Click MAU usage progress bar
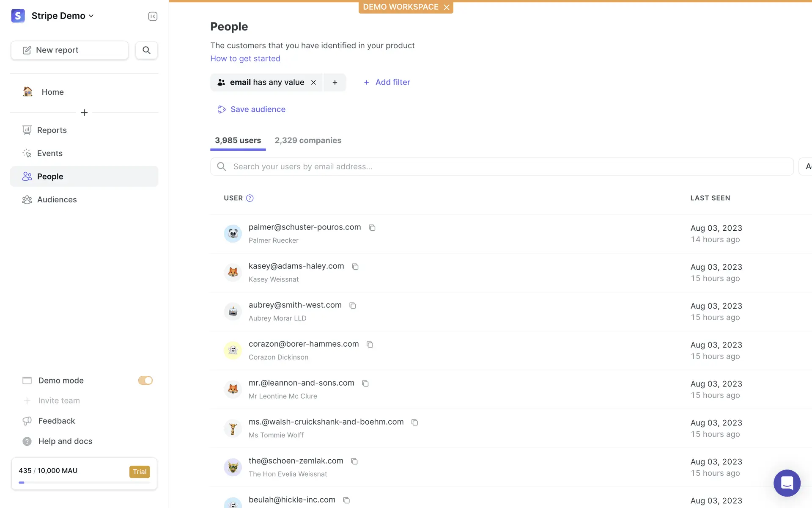Viewport: 812px width, 508px height. click(x=84, y=483)
